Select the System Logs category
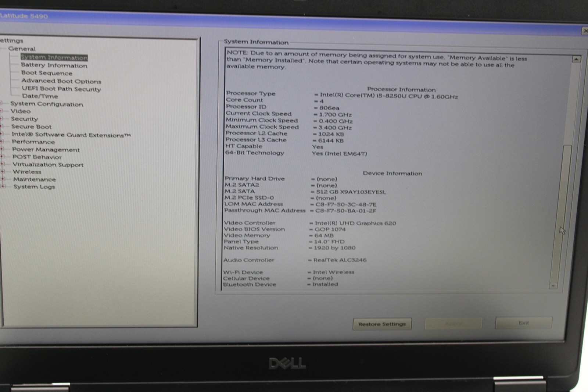588x392 pixels. [x=34, y=187]
